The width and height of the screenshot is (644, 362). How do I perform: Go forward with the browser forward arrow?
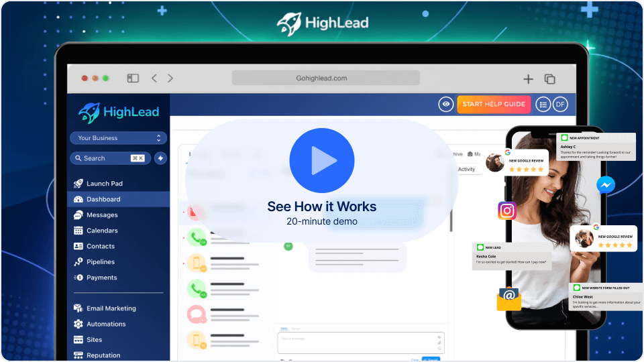(x=170, y=78)
